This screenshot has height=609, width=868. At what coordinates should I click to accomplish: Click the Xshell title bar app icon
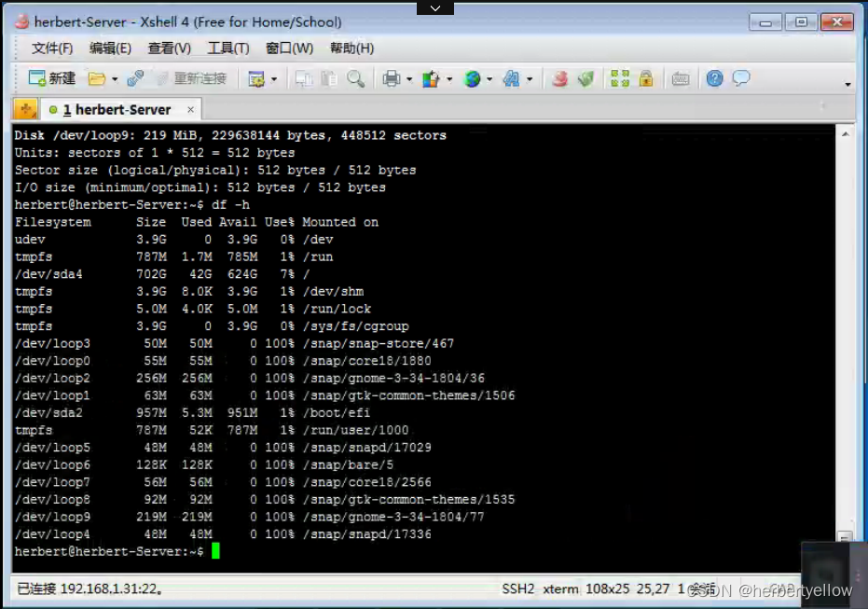tap(22, 22)
